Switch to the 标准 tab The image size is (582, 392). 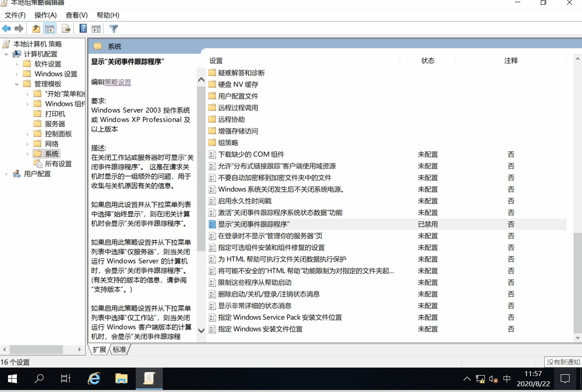click(x=119, y=349)
